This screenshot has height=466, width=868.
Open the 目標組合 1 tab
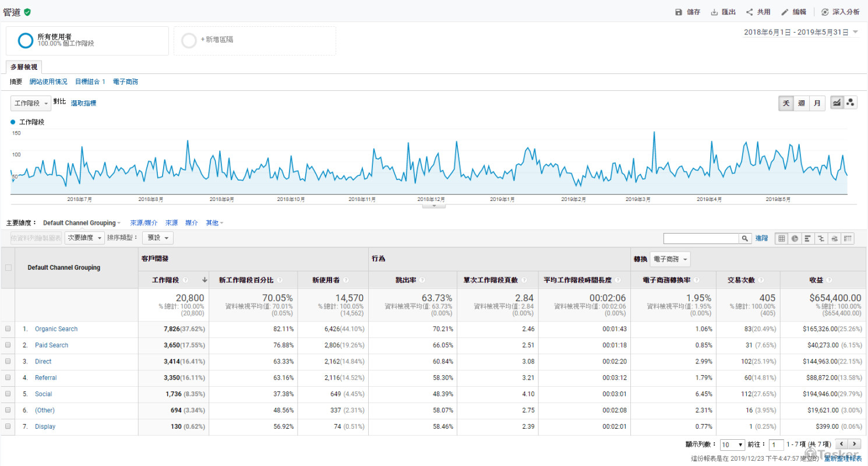90,82
